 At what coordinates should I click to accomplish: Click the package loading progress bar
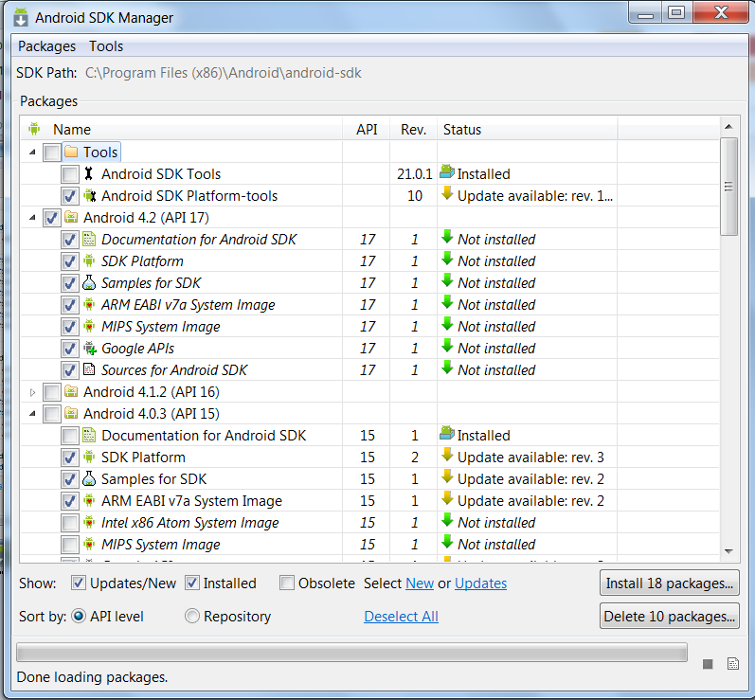coord(351,653)
